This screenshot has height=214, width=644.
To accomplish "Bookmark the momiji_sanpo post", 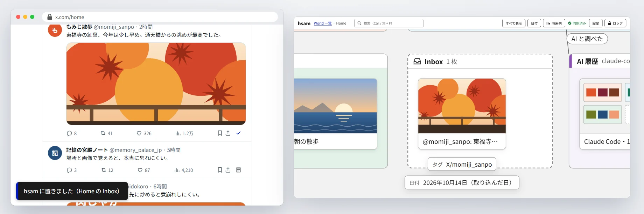I will click(220, 133).
